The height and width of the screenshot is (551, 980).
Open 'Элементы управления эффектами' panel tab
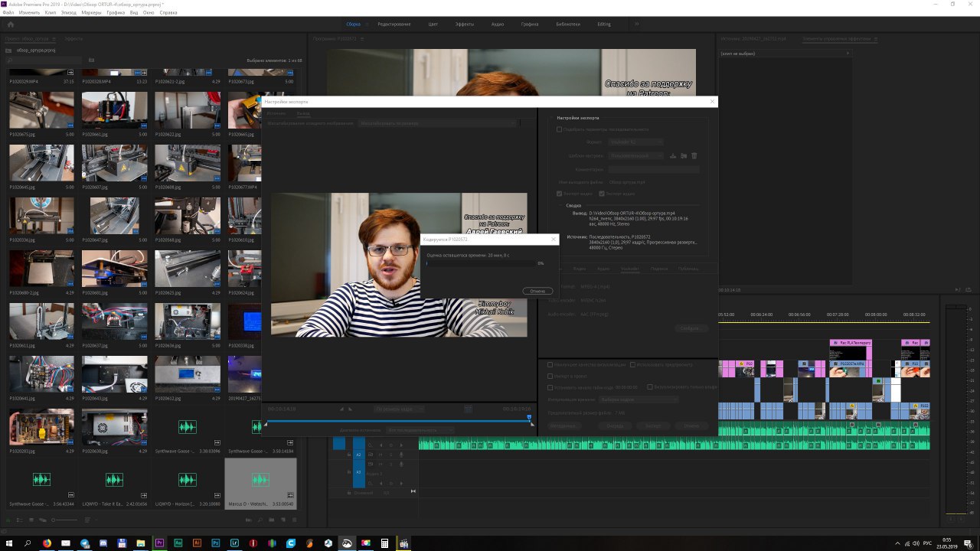click(x=836, y=38)
